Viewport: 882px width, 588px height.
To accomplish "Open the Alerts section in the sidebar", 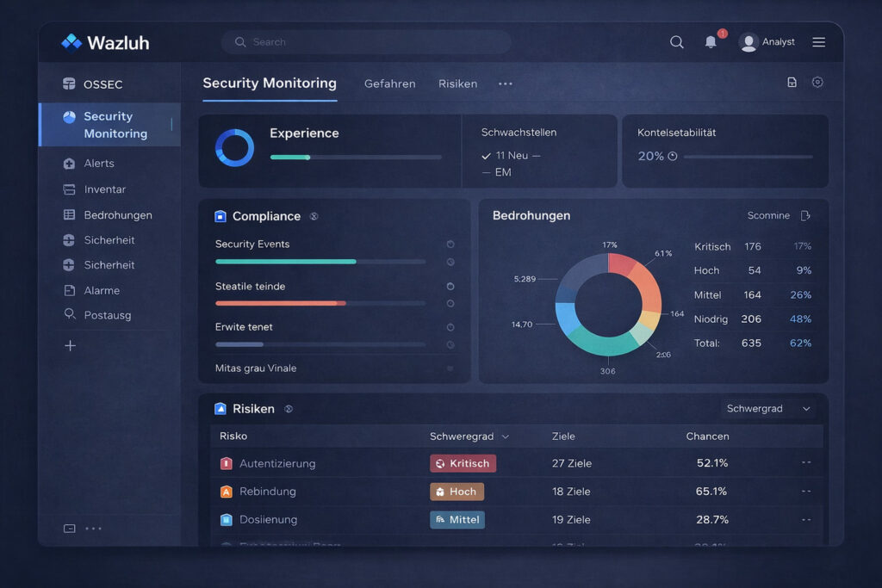I will tap(97, 164).
